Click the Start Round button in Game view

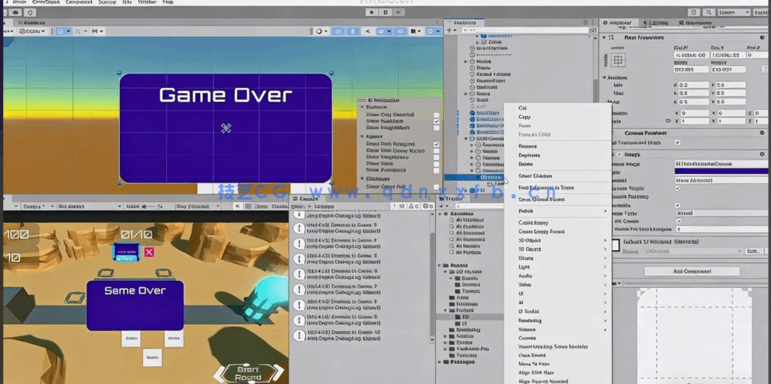248,374
